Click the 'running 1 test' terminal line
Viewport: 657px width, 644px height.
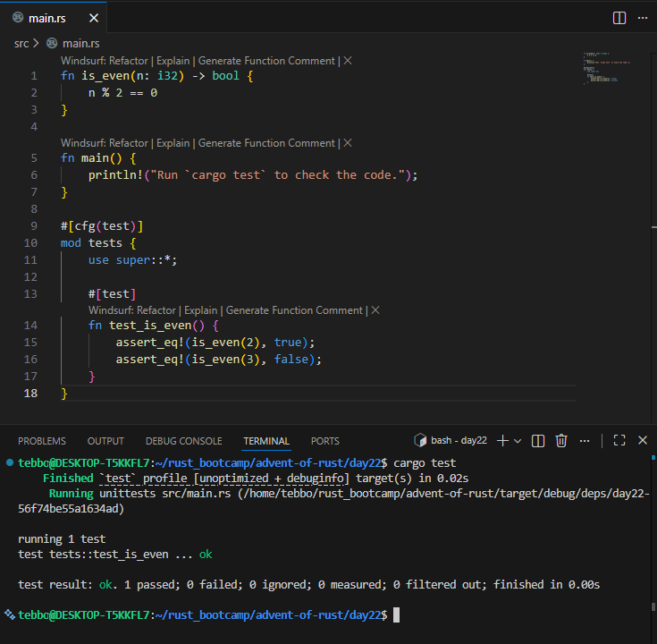click(x=62, y=538)
